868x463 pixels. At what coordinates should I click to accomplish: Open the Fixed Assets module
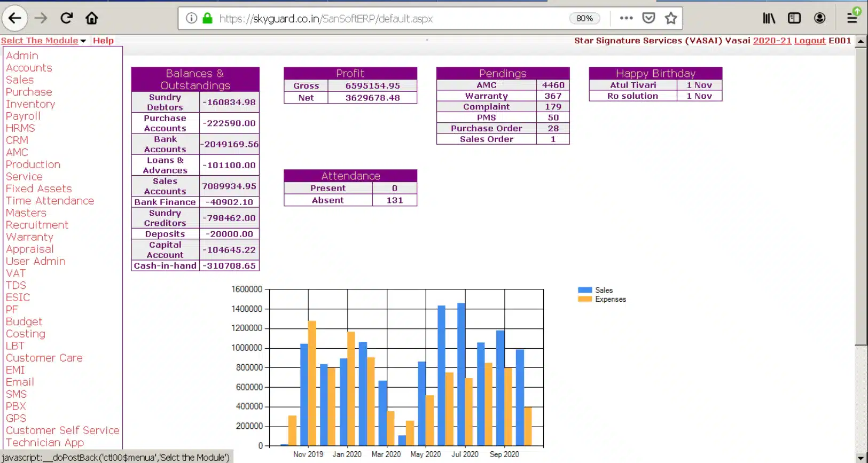(38, 189)
